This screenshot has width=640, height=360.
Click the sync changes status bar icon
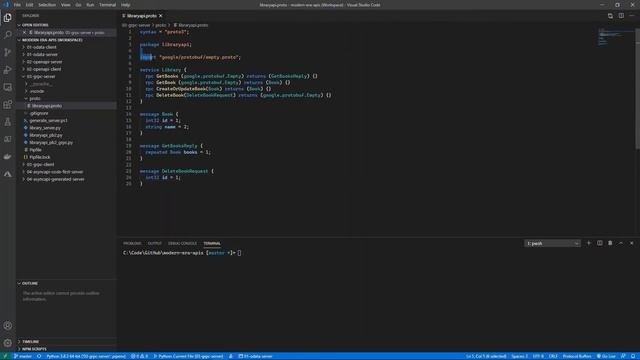click(x=39, y=356)
